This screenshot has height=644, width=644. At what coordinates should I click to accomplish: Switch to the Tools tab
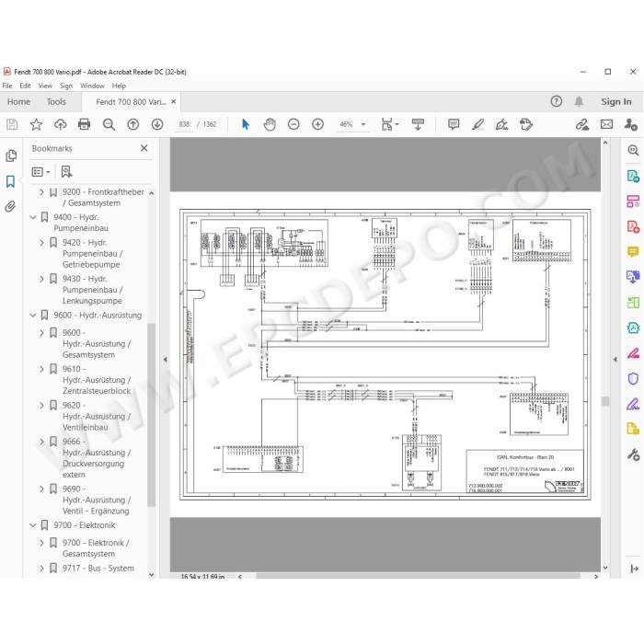(56, 101)
